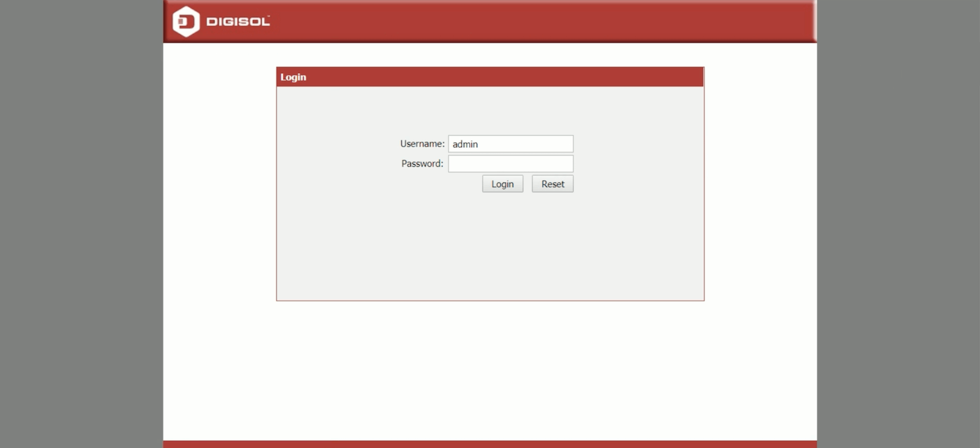Screen dimensions: 980x448
Task: Click the Login panel title text
Action: coord(293,77)
